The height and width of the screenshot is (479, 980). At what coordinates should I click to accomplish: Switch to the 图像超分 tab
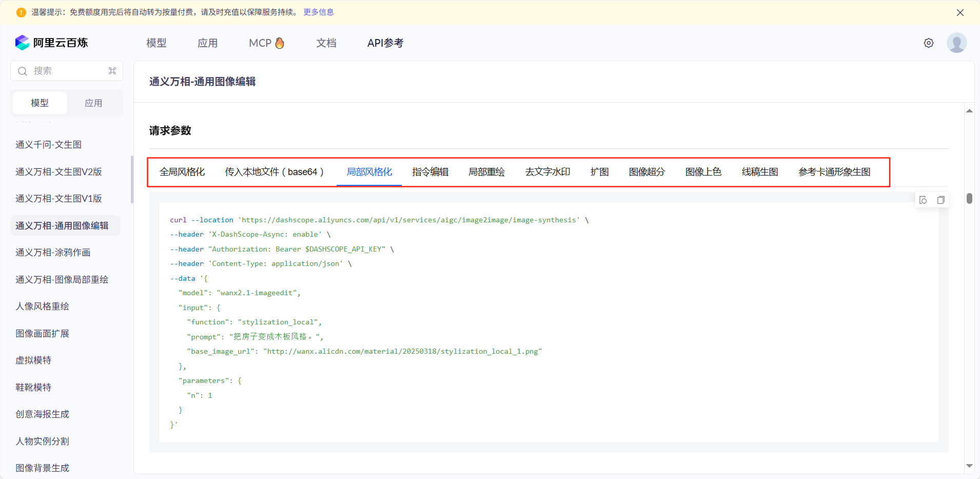pyautogui.click(x=647, y=172)
